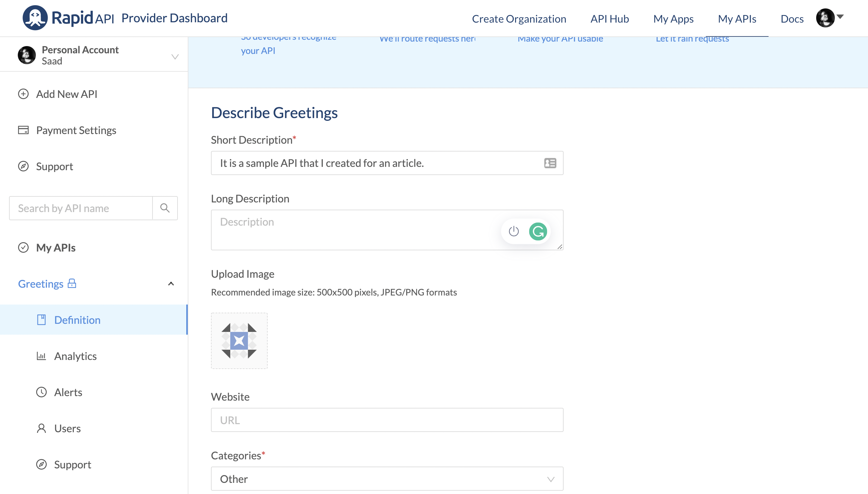The width and height of the screenshot is (868, 494).
Task: Click the contact card icon in Short Description
Action: pos(550,163)
